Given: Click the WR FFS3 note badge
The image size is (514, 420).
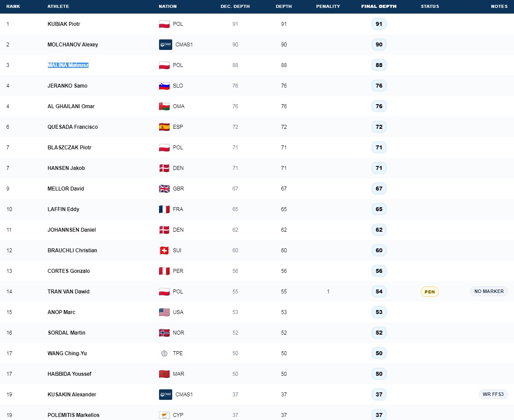Looking at the screenshot, I should [x=493, y=394].
